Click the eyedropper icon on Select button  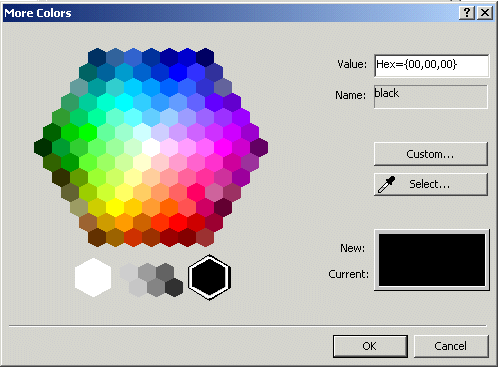[386, 184]
